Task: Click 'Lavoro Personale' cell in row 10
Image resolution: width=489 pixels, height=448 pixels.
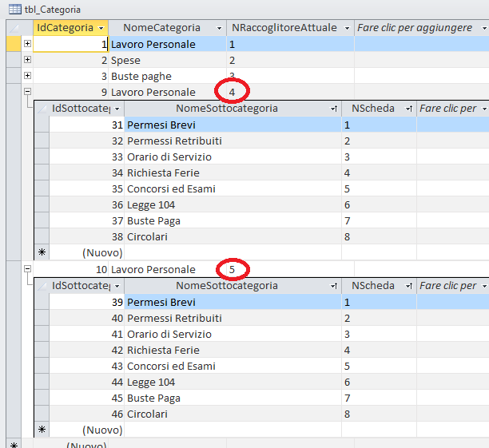Action: point(168,269)
